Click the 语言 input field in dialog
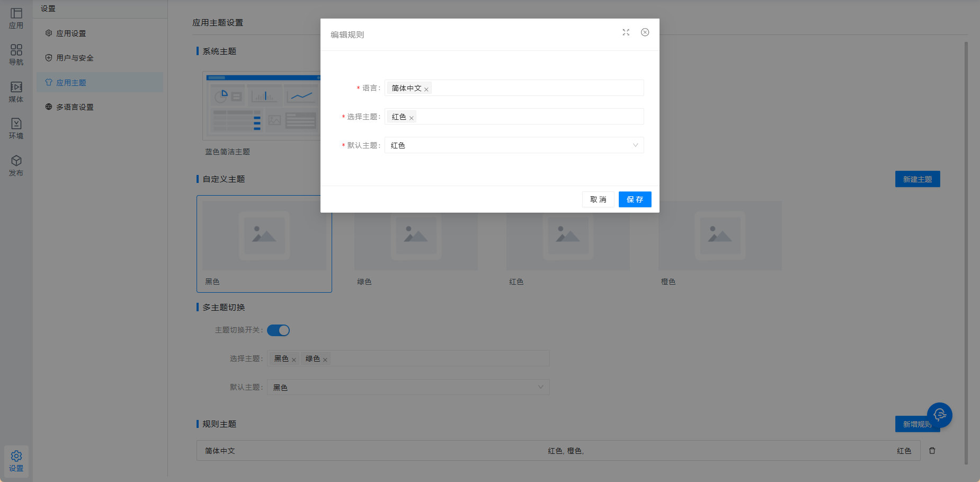 coord(514,88)
